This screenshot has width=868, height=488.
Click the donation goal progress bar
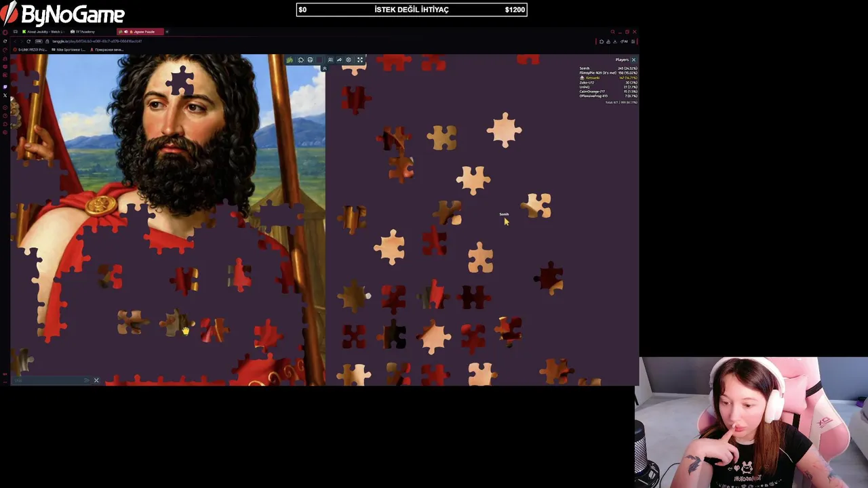(x=412, y=9)
